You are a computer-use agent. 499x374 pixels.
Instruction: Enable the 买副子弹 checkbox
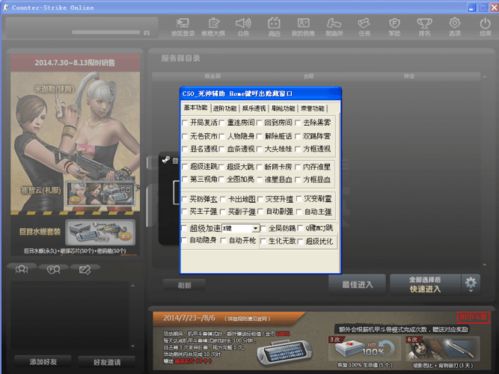pos(223,211)
